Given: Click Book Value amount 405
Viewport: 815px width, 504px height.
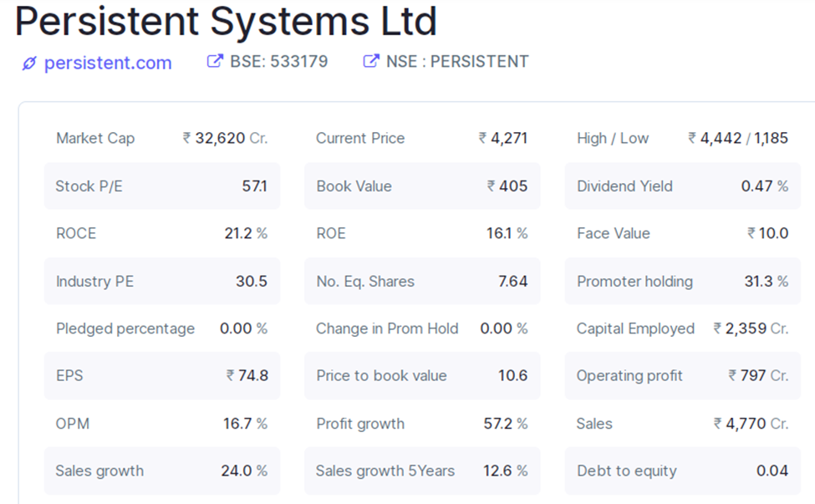Looking at the screenshot, I should pyautogui.click(x=507, y=186).
